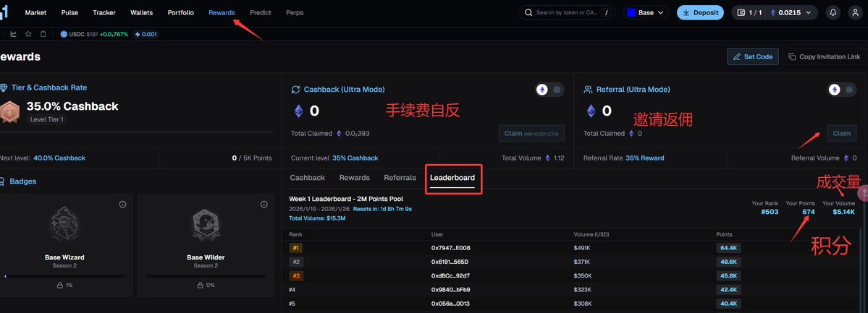Click the Set Code button

753,56
